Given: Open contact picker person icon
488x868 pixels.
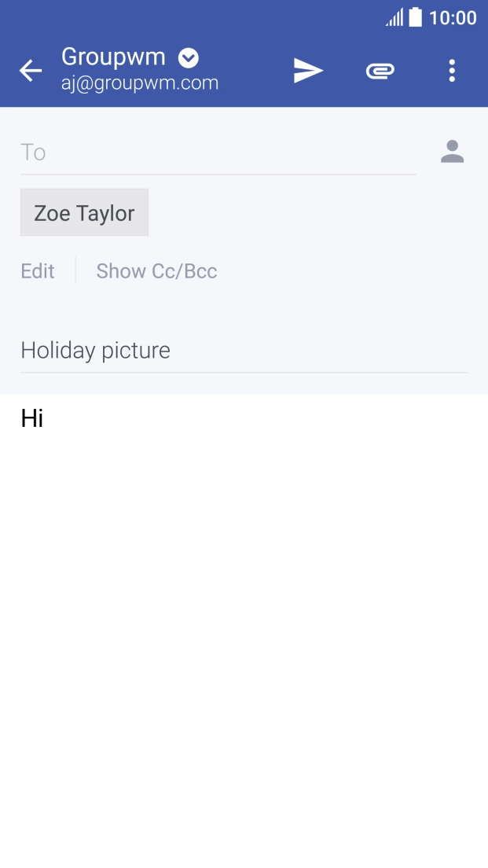Looking at the screenshot, I should [452, 152].
